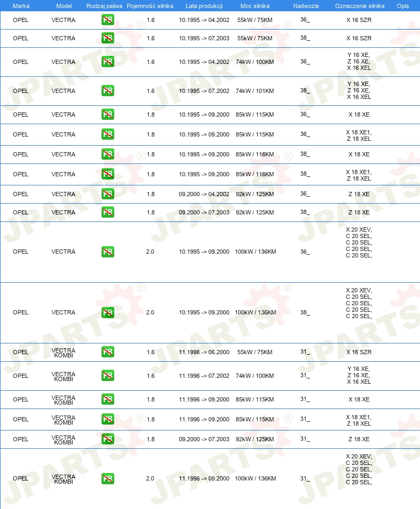Click the Opis column header
420x509 pixels.
[403, 6]
